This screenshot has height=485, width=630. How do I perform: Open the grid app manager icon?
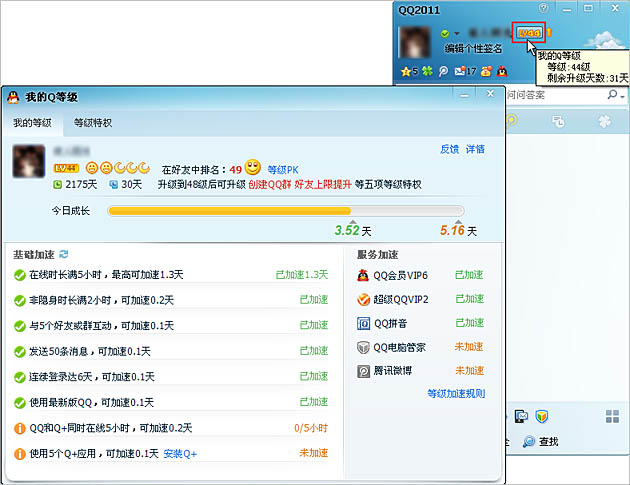[x=612, y=416]
